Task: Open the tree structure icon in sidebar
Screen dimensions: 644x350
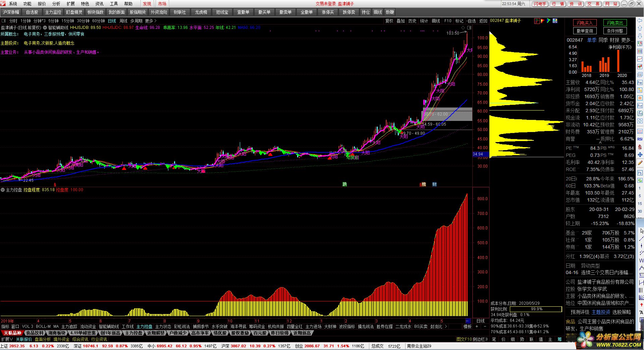Action: 640,90
